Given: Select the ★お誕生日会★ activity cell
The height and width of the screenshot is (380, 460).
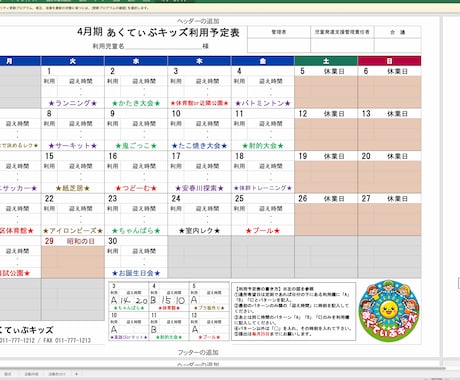Looking at the screenshot, I should [x=136, y=273].
